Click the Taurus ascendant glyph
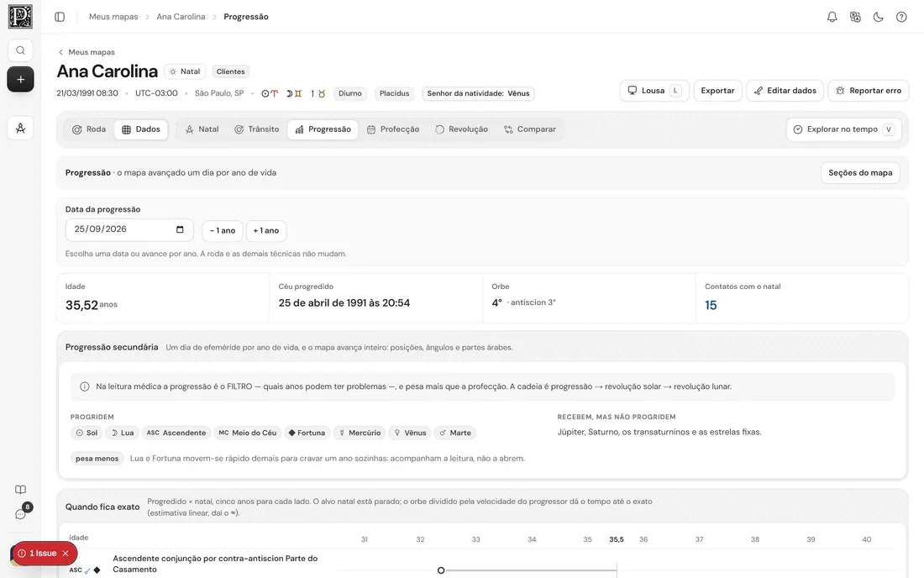 (318, 94)
